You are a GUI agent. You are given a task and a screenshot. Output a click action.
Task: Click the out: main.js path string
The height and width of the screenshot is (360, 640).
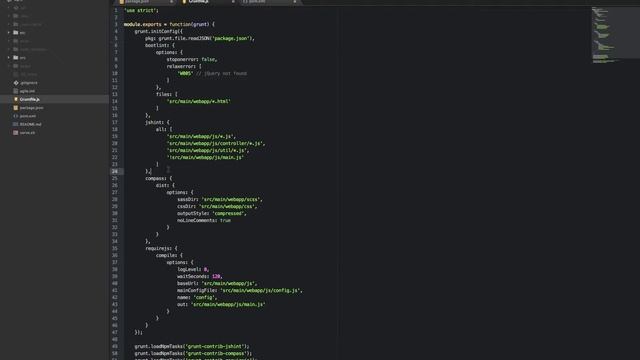[x=228, y=304]
